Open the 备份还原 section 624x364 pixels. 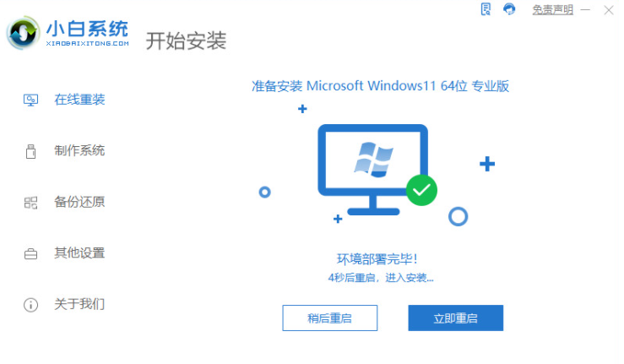coord(79,202)
